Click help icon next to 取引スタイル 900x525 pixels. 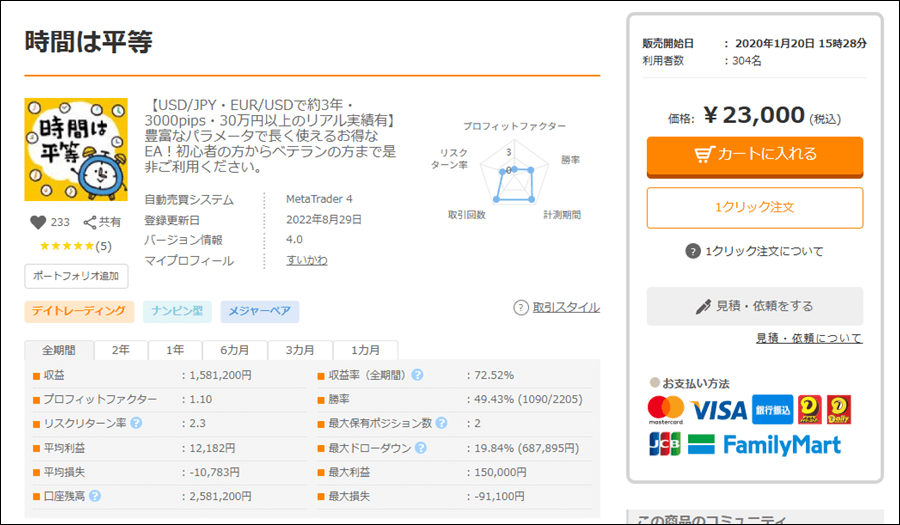(x=520, y=308)
